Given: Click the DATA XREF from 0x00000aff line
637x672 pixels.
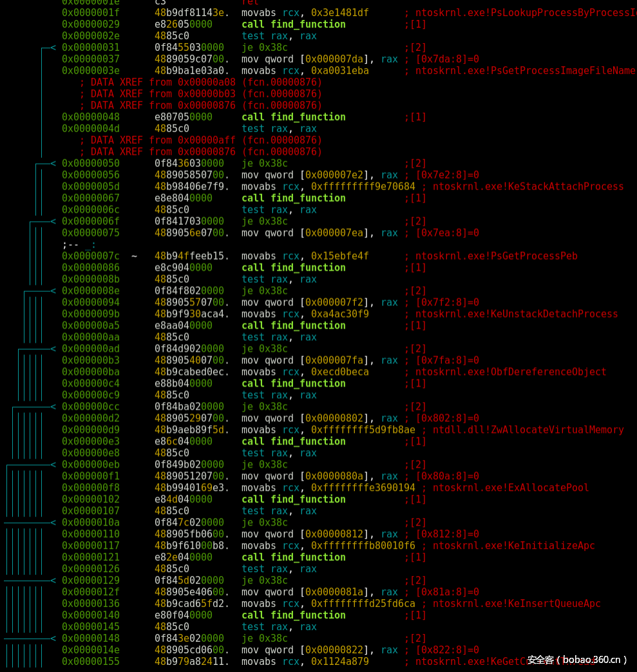Looking at the screenshot, I should 200,140.
